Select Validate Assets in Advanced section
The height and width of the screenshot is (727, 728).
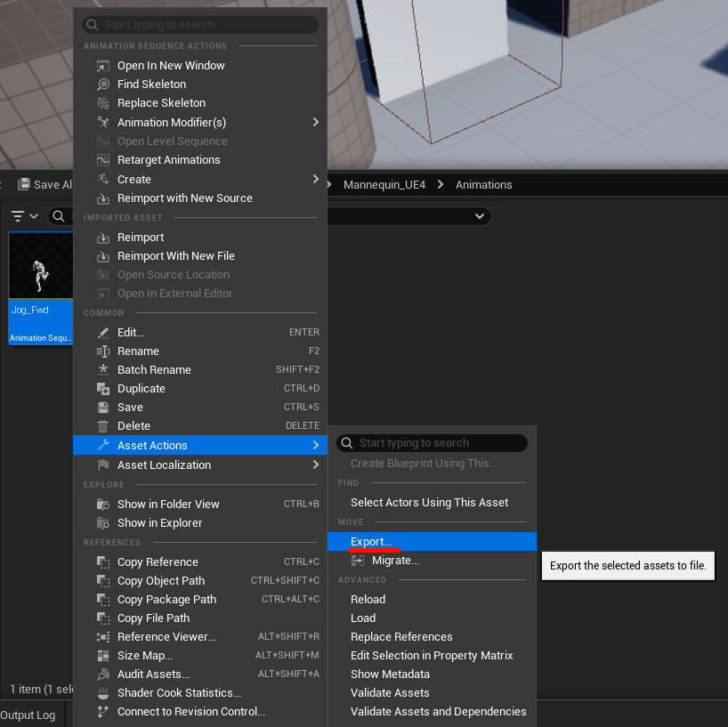390,693
